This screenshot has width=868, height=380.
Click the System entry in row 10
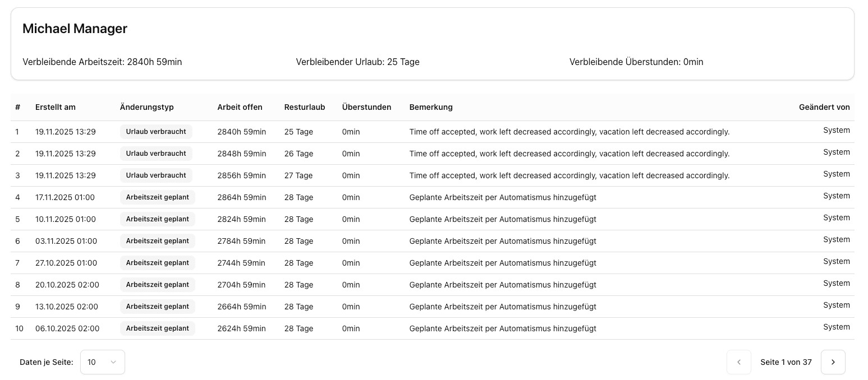tap(837, 327)
